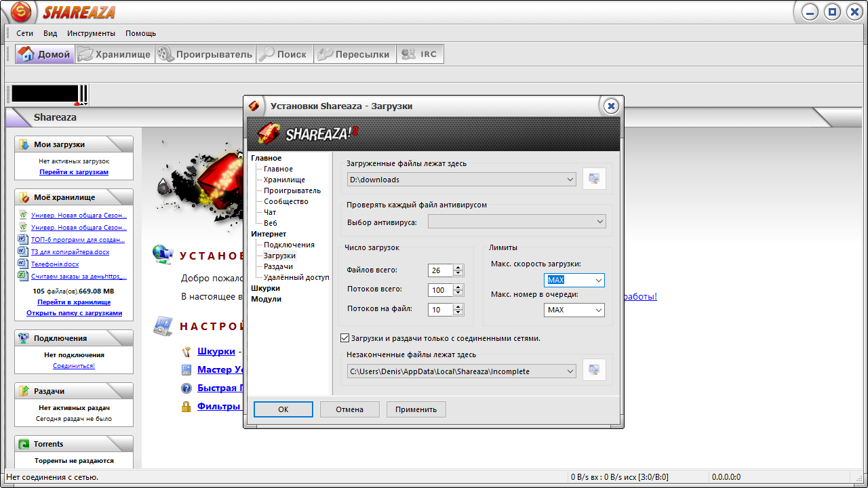Click the Подключения panel icon

(x=24, y=338)
